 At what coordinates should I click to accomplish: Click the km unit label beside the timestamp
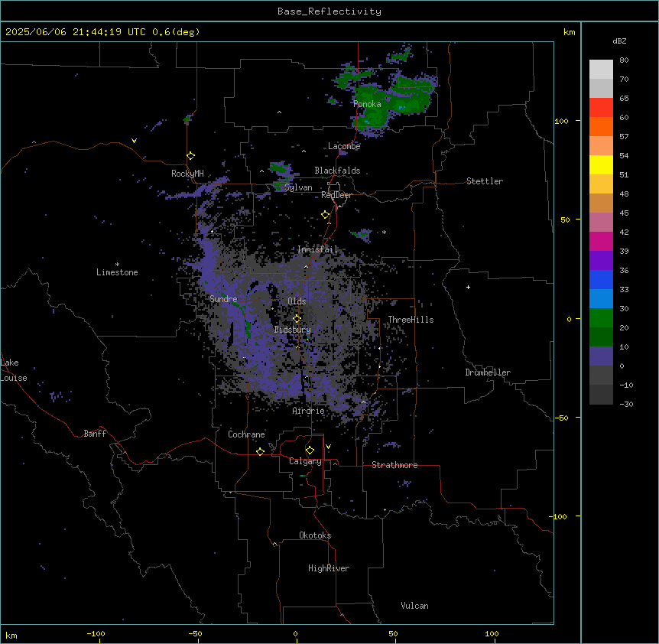click(569, 32)
